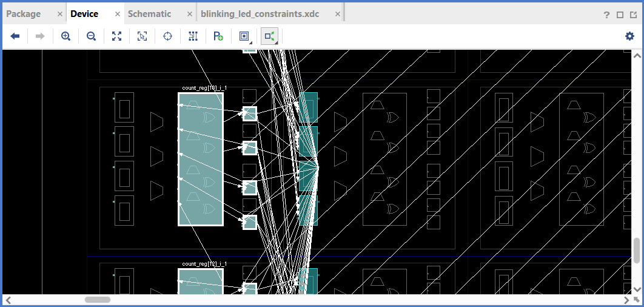Toggle routing resources display
The width and height of the screenshot is (644, 307).
[193, 36]
